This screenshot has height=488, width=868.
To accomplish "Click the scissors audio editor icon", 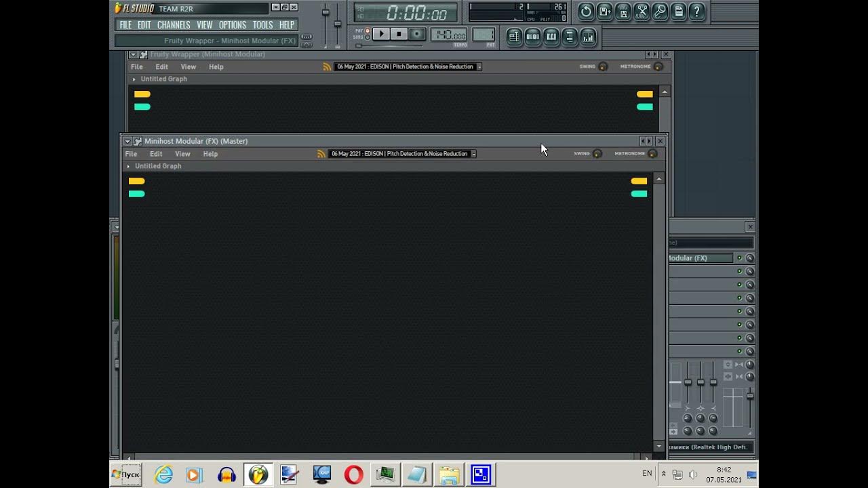I will click(642, 12).
